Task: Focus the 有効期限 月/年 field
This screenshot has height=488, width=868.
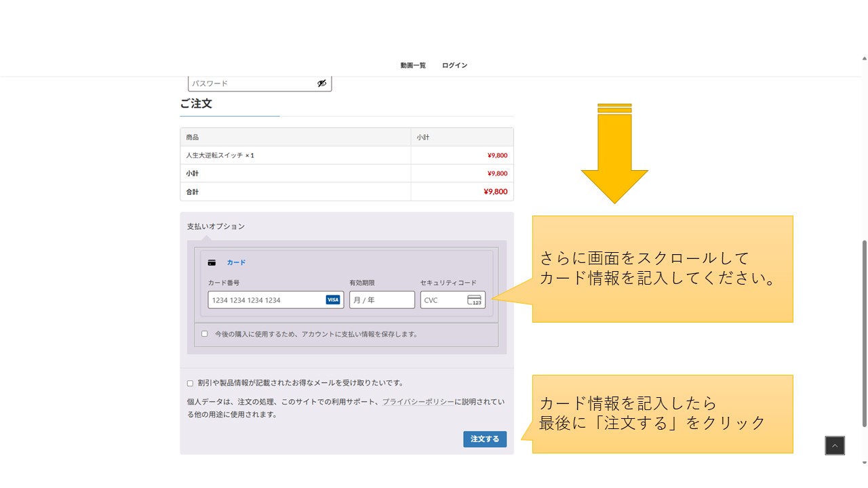Action: pos(382,300)
